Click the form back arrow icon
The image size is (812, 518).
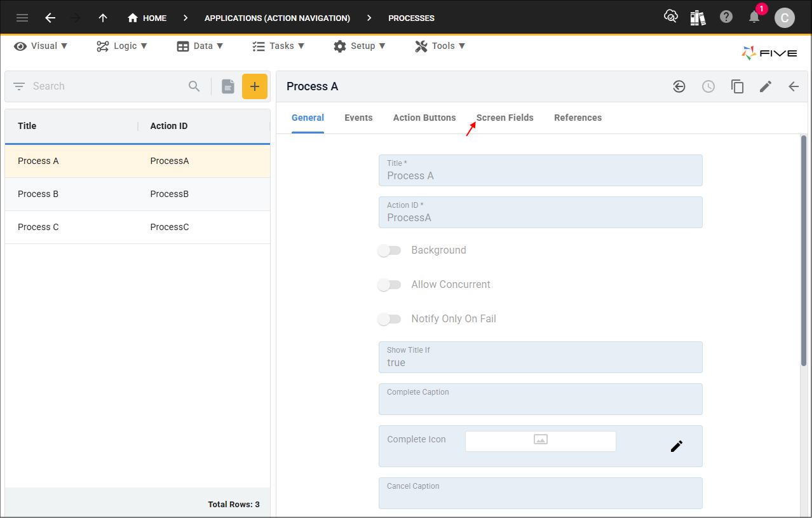pos(794,86)
